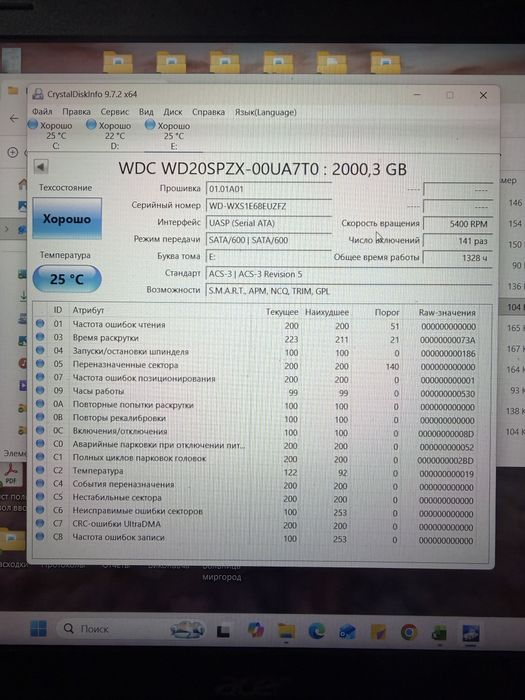525x700 pixels.
Task: Open the Вид menu
Action: click(146, 112)
